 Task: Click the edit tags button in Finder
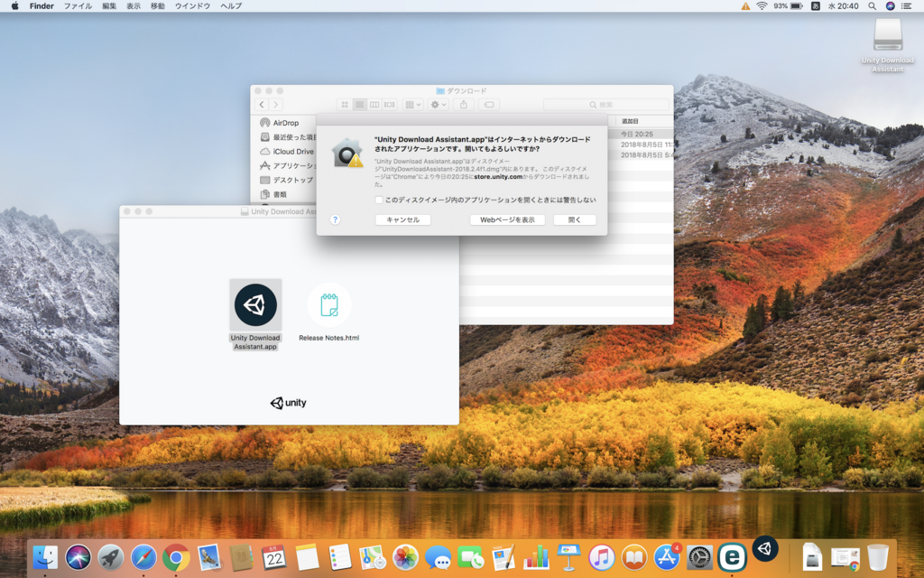pos(488,105)
